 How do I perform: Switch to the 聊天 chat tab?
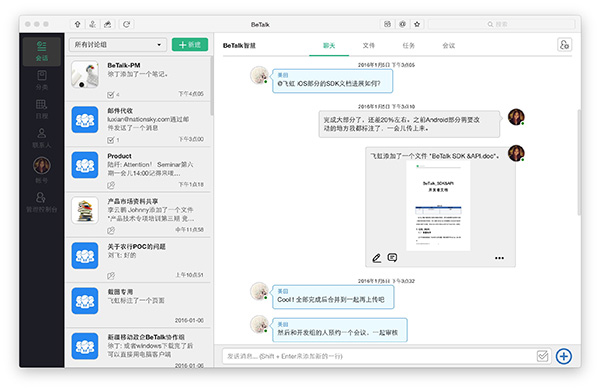click(329, 46)
